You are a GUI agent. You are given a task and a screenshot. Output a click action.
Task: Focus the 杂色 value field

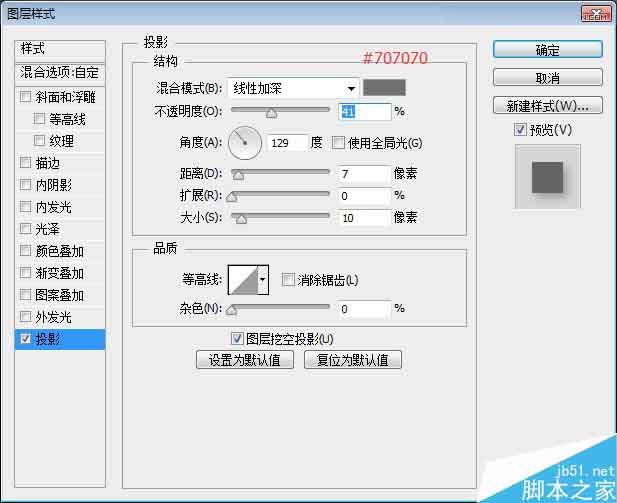(x=364, y=309)
